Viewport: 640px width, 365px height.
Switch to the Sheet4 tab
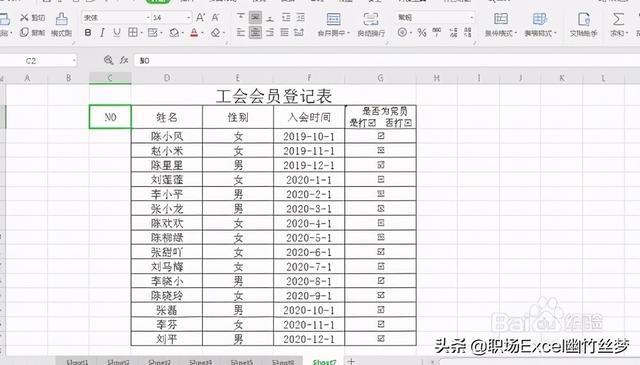(x=200, y=362)
